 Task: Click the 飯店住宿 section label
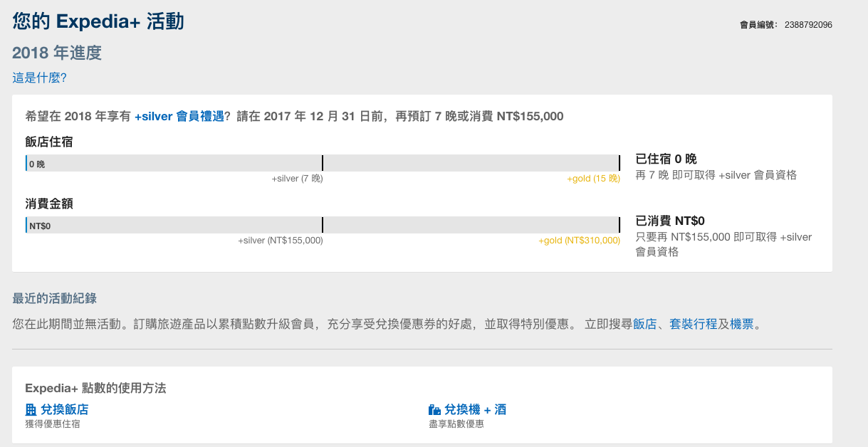click(49, 142)
